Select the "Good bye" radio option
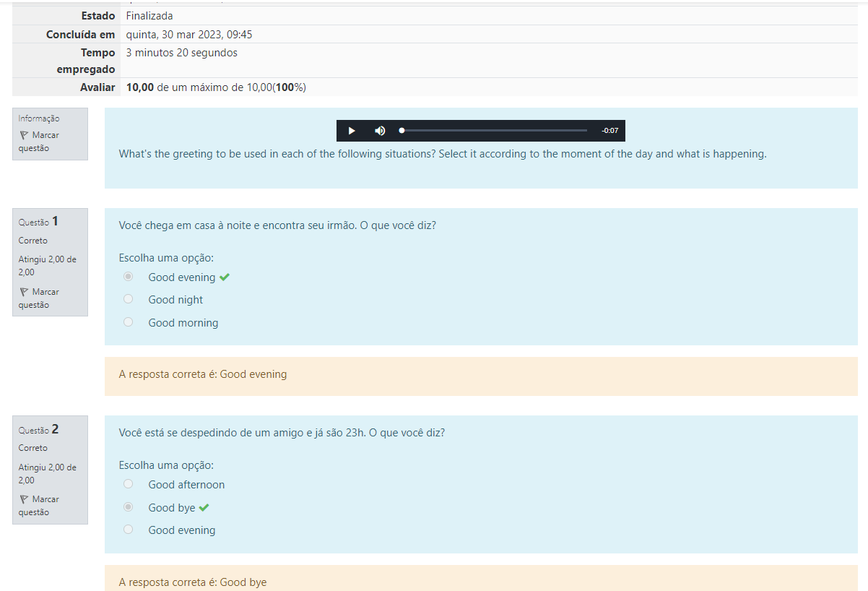Image resolution: width=868 pixels, height=591 pixels. (129, 507)
